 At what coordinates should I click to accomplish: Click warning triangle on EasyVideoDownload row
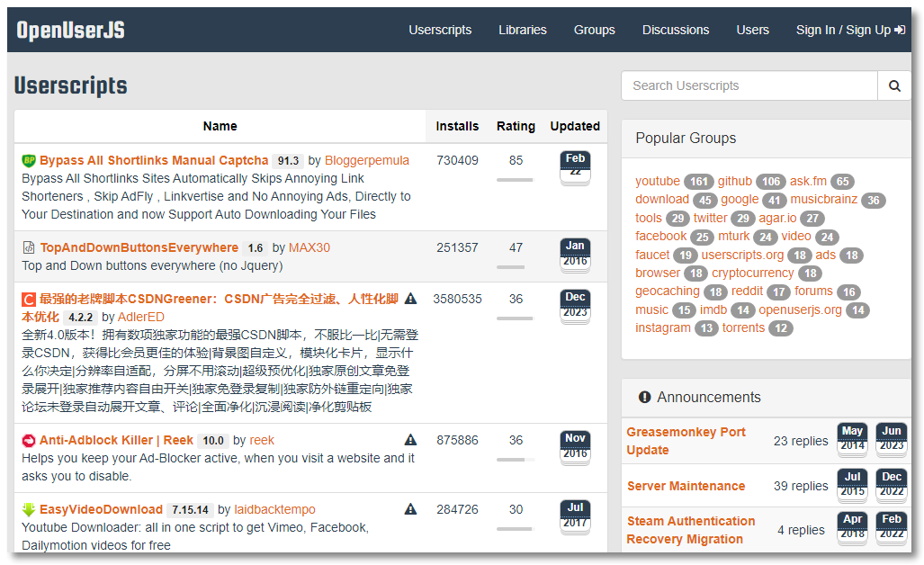pos(411,509)
